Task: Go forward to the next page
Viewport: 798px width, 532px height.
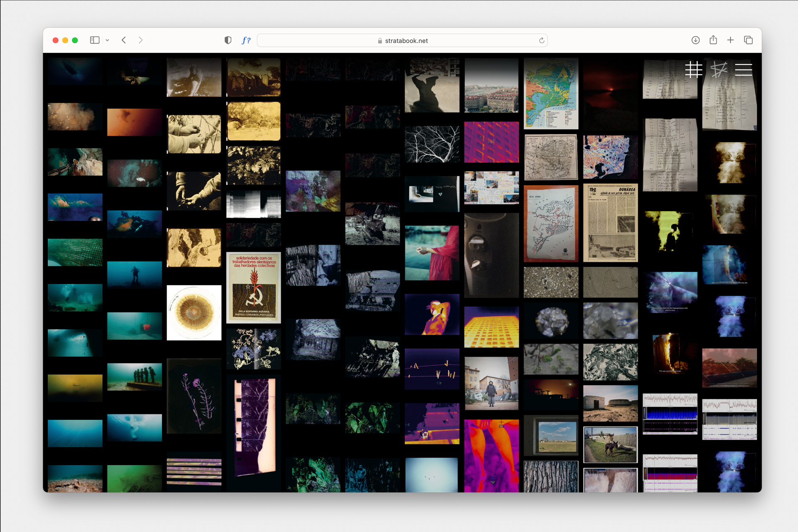Action: (x=140, y=40)
